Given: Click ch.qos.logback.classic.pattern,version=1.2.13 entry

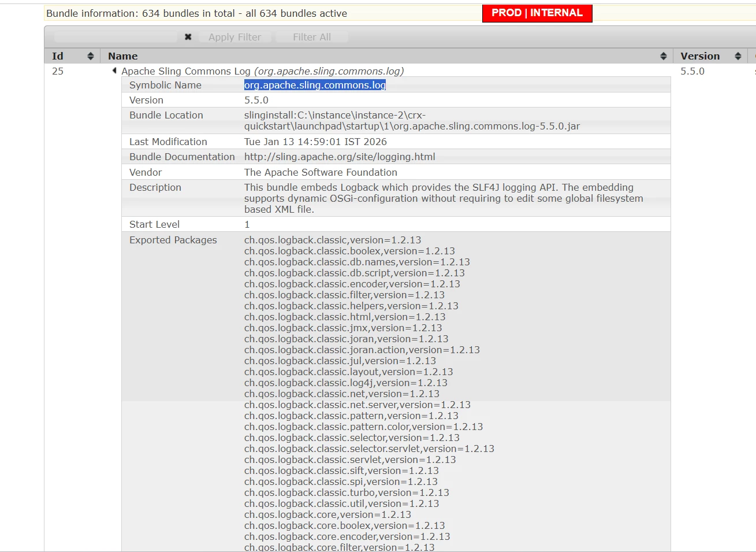Looking at the screenshot, I should [351, 416].
